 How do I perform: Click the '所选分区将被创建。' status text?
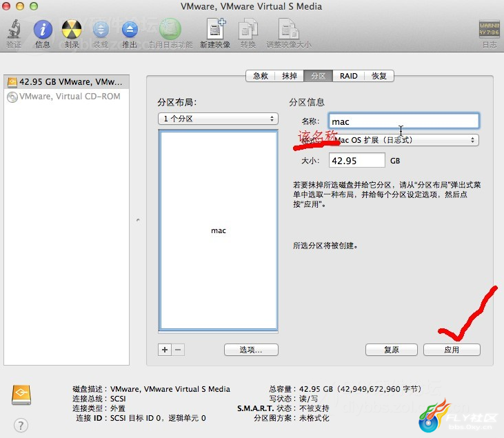click(325, 246)
